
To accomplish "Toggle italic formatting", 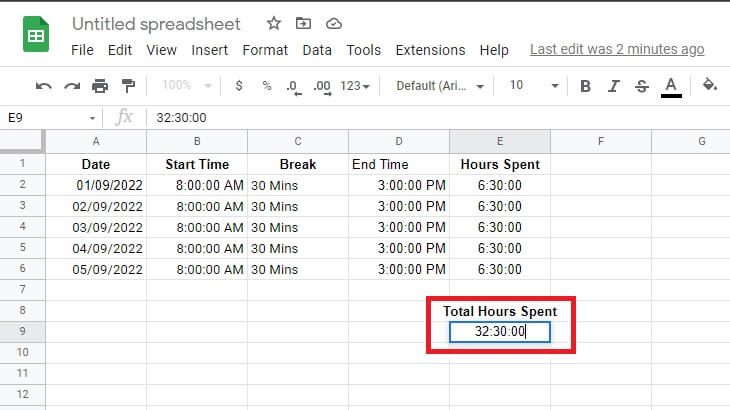I will (x=614, y=86).
